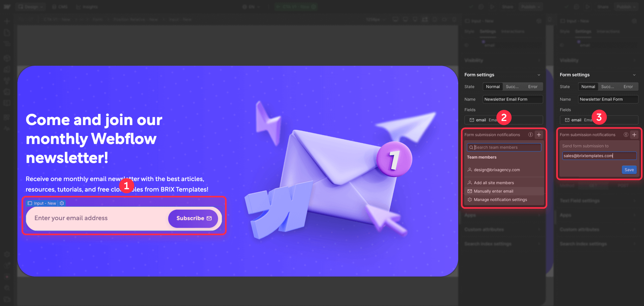Image resolution: width=644 pixels, height=306 pixels.
Task: Switch to the CMS tab
Action: click(60, 6)
